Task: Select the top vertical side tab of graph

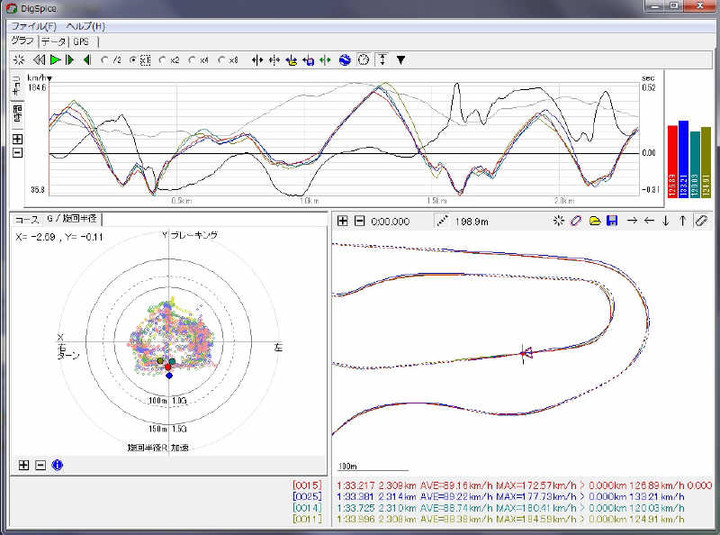Action: pyautogui.click(x=17, y=86)
